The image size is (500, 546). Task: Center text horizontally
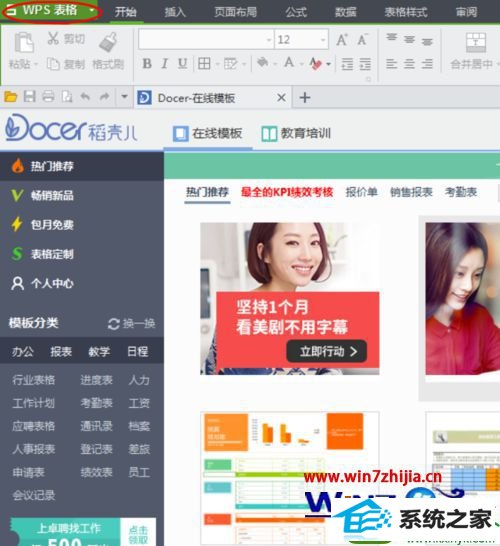409,64
